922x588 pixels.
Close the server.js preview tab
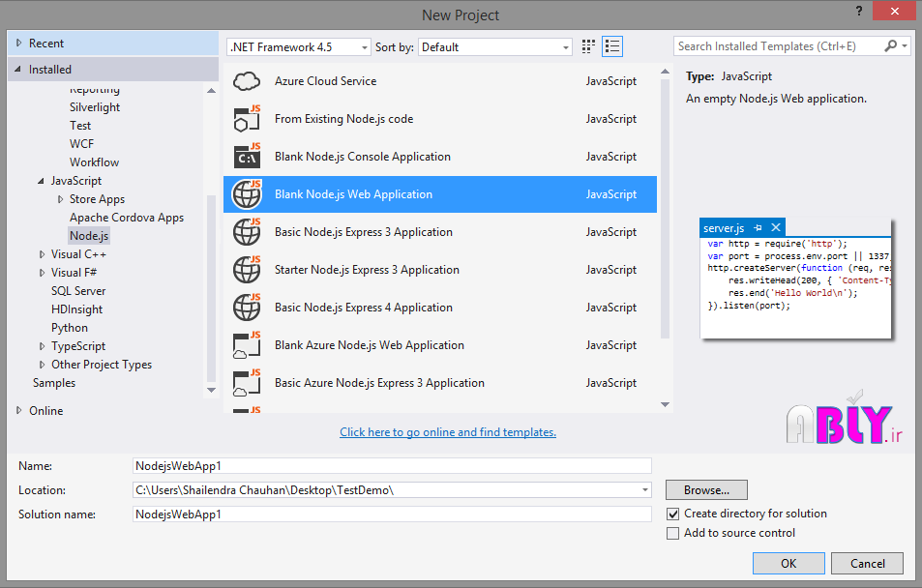tap(776, 227)
